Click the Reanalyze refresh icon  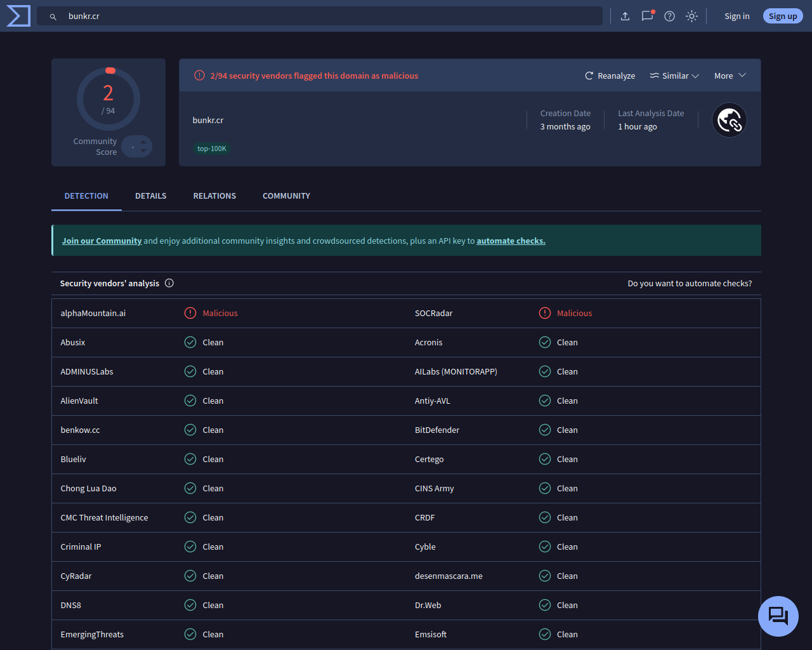(x=589, y=76)
